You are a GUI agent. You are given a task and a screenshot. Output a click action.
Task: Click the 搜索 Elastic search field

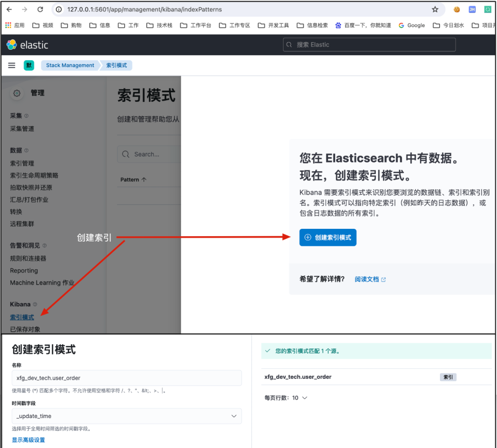click(369, 45)
